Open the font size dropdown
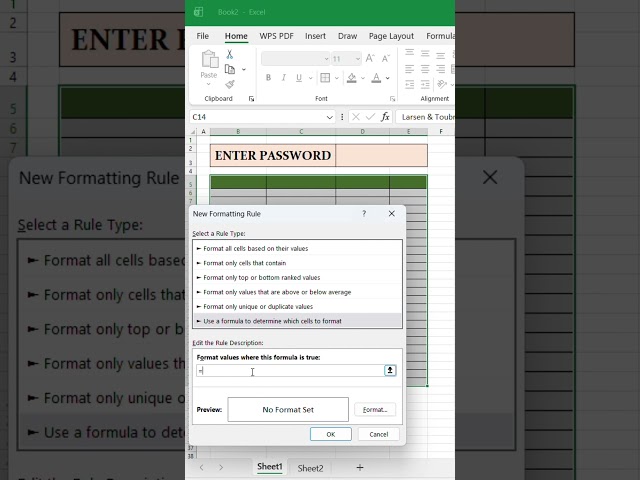 tap(358, 59)
